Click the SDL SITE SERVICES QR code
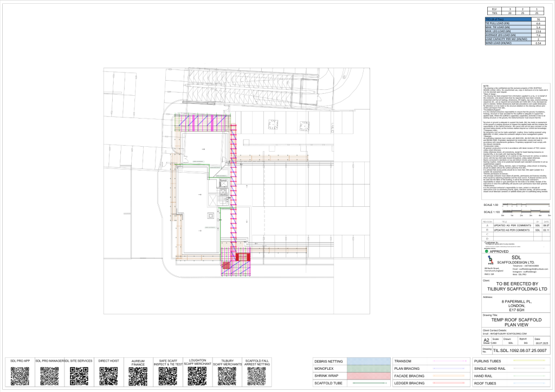This screenshot has width=555, height=392. (79, 376)
